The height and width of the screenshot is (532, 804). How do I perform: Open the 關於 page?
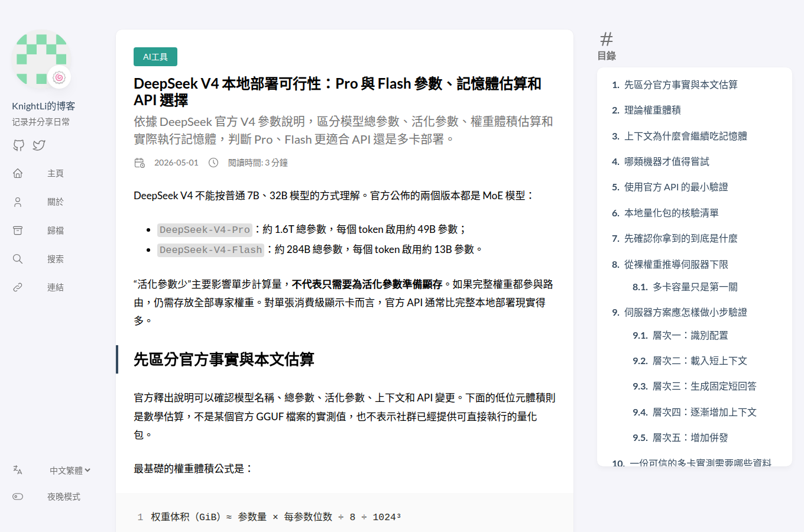point(56,202)
